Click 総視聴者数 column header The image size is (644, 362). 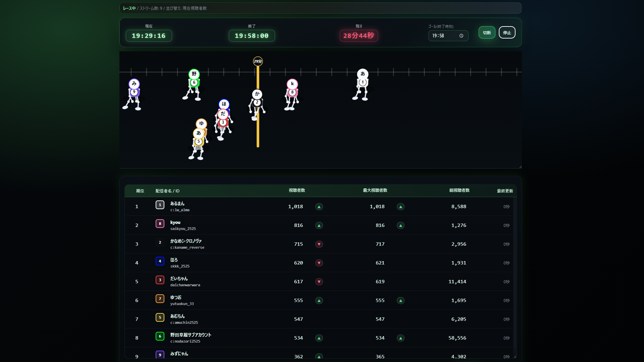[x=459, y=190]
